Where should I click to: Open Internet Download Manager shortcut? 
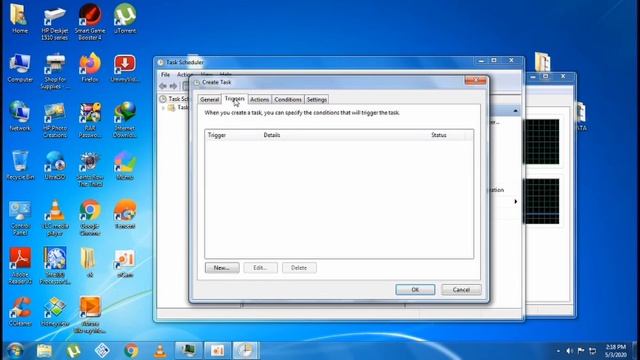(125, 121)
